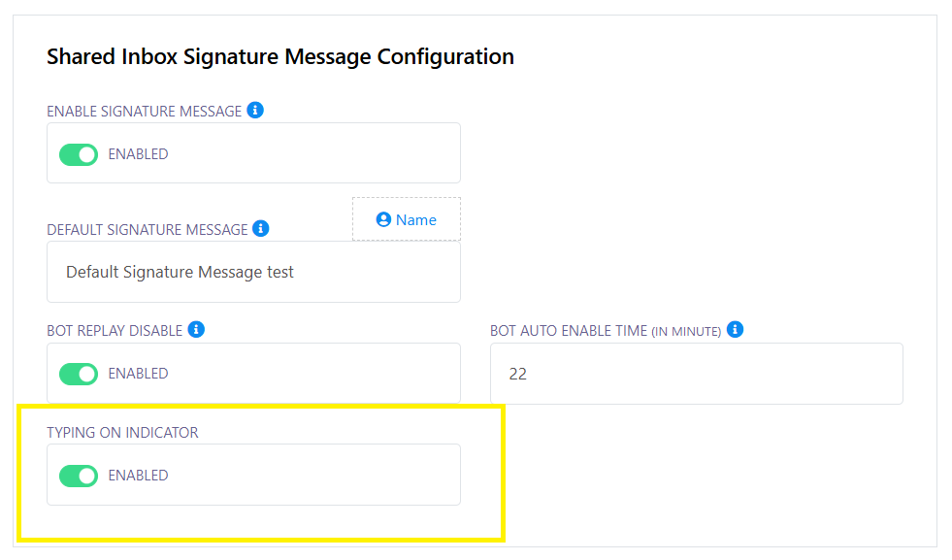This screenshot has width=952, height=560.
Task: Click info icon beside Bot Auto Enable Time
Action: [x=735, y=330]
